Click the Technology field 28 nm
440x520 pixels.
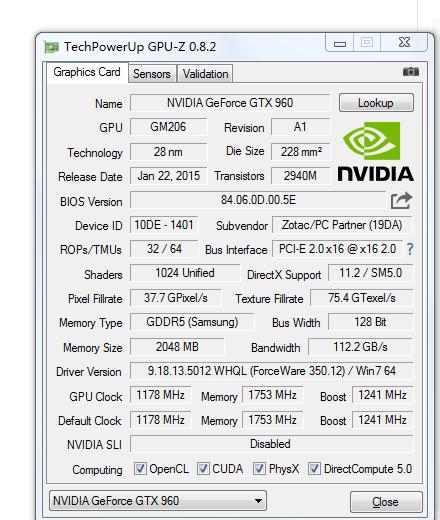[168, 152]
